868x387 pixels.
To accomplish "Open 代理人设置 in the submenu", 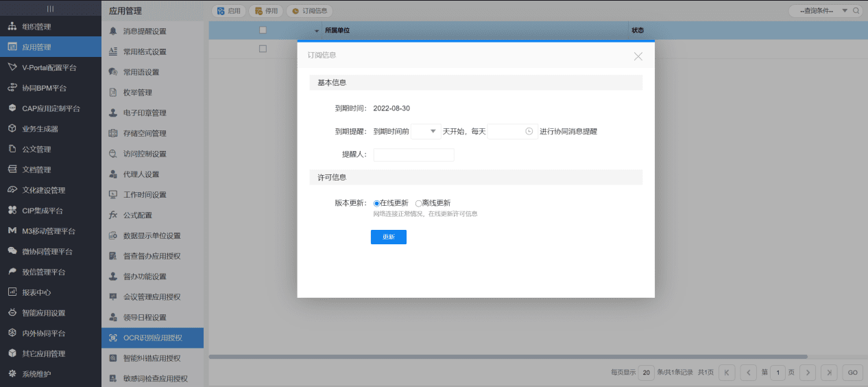I will pos(153,174).
